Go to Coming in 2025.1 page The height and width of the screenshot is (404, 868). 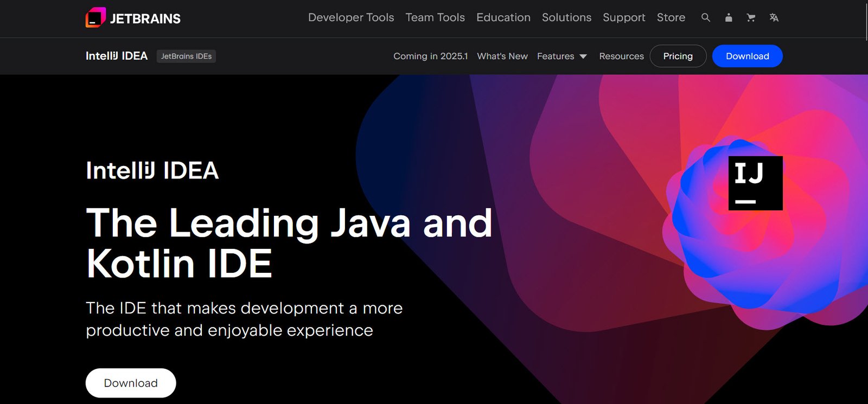coord(430,56)
